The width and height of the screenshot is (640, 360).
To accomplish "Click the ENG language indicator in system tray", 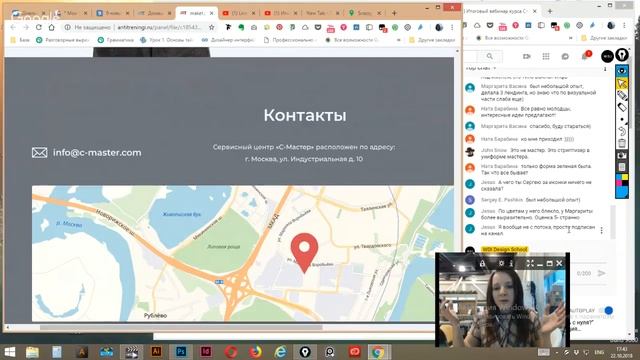I will click(599, 352).
